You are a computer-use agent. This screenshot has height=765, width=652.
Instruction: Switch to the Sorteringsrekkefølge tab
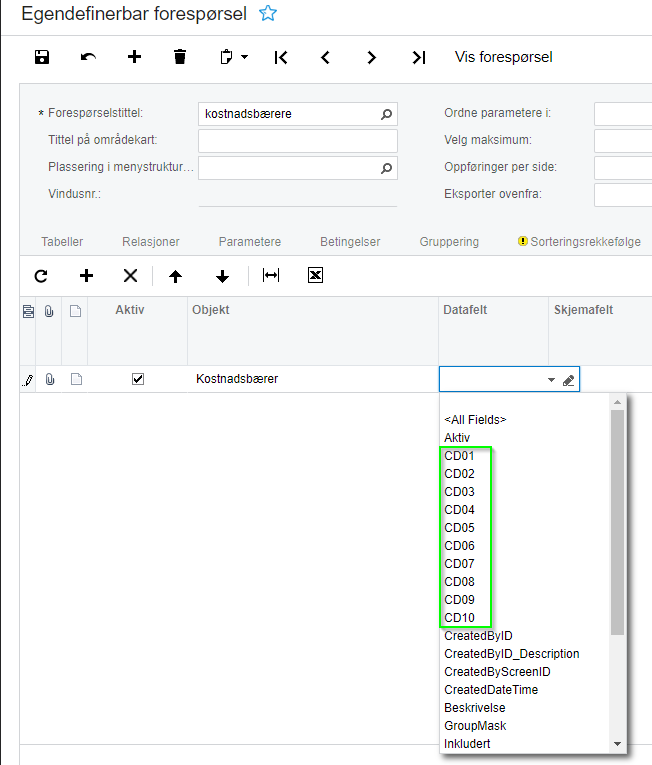click(579, 242)
